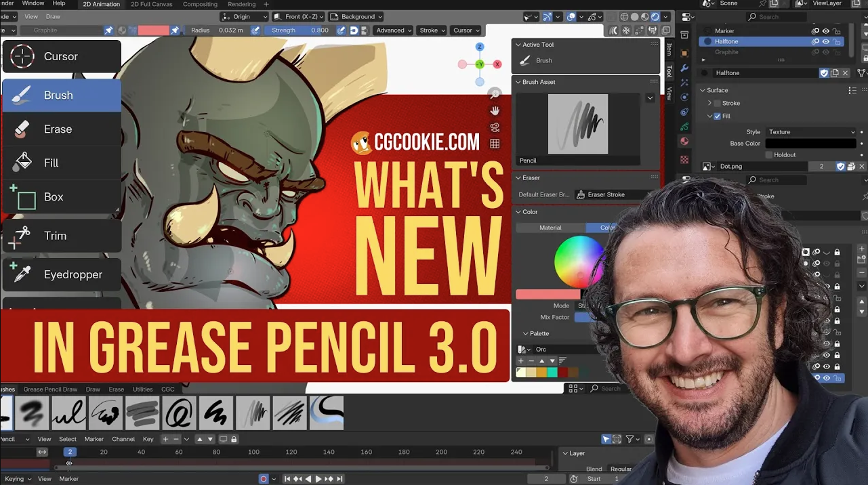Screen dimensions: 868x485
Task: Click the Pencil brush asset thumbnail
Action: point(578,124)
